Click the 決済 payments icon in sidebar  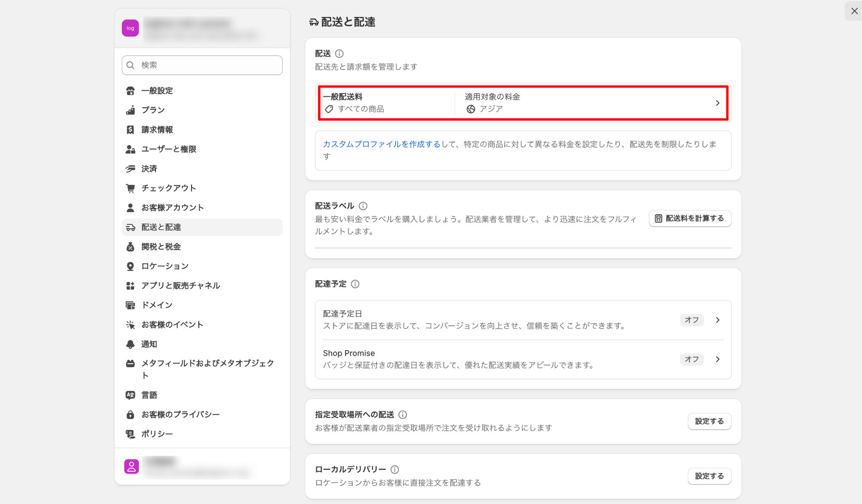click(130, 169)
